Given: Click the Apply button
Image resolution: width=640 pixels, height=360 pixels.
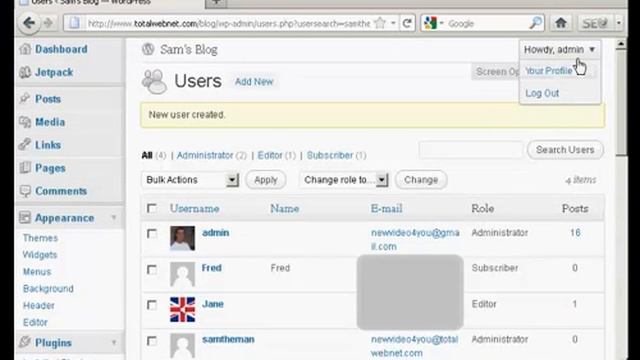Looking at the screenshot, I should (266, 180).
